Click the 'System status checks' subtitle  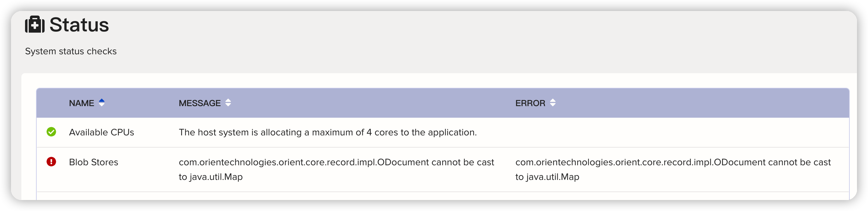pyautogui.click(x=71, y=51)
